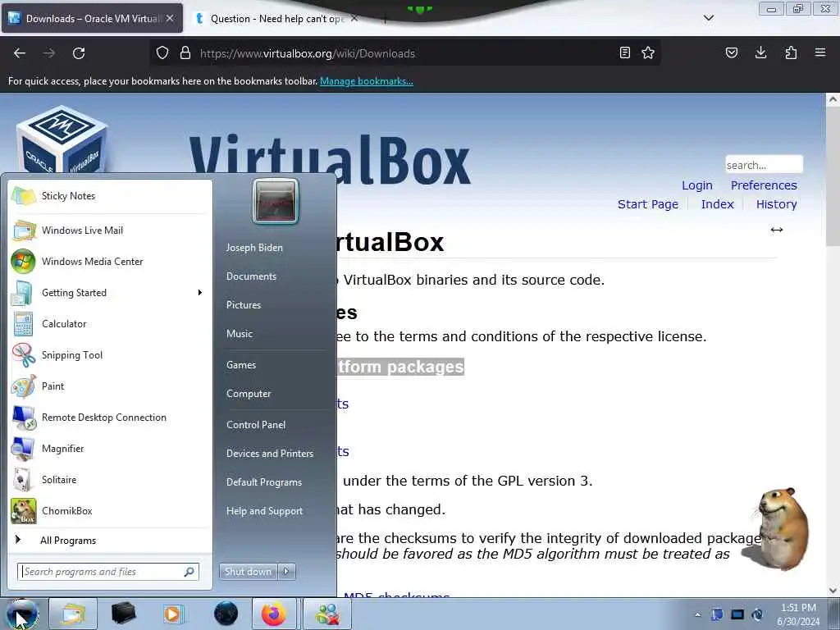Launch Paint
The image size is (840, 630).
click(110, 386)
